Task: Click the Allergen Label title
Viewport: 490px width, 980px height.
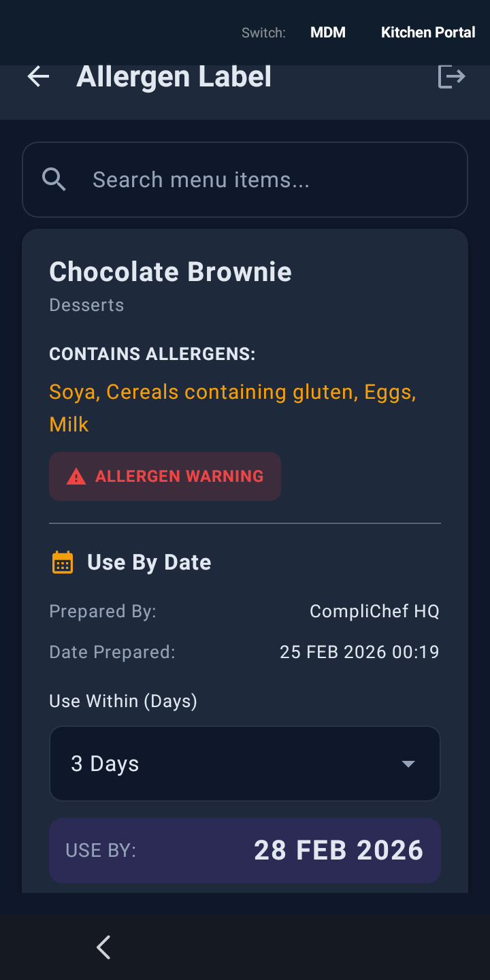Action: pyautogui.click(x=174, y=76)
